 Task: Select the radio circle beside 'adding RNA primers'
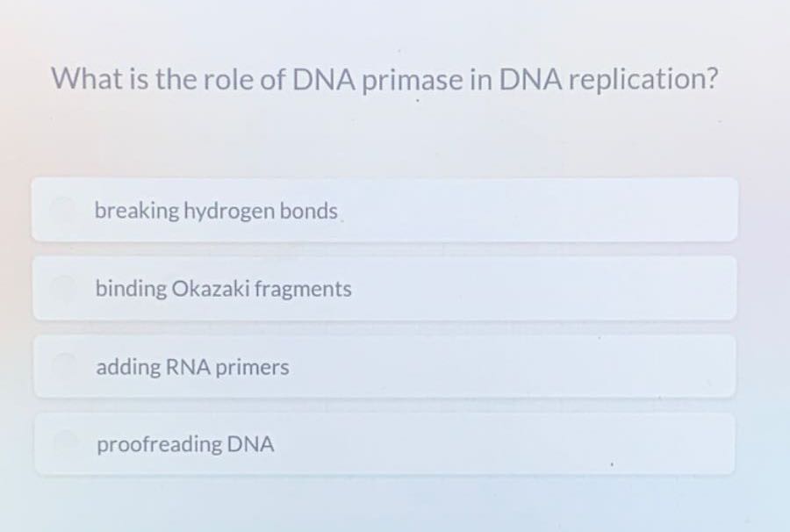point(63,366)
